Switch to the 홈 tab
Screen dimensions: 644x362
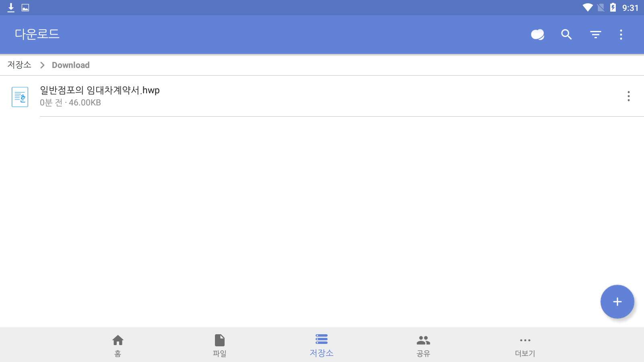[x=118, y=346]
